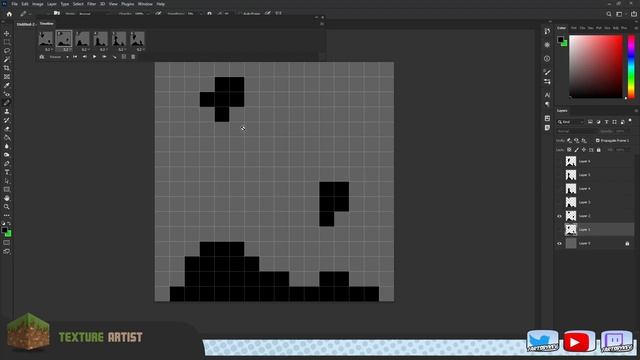The height and width of the screenshot is (360, 640).
Task: Hide Layer 2 with eye icon
Action: point(559,216)
